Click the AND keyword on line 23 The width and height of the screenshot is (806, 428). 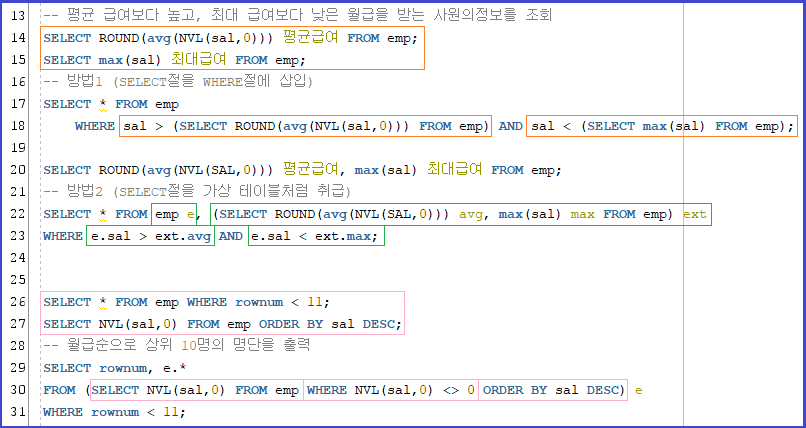click(231, 236)
